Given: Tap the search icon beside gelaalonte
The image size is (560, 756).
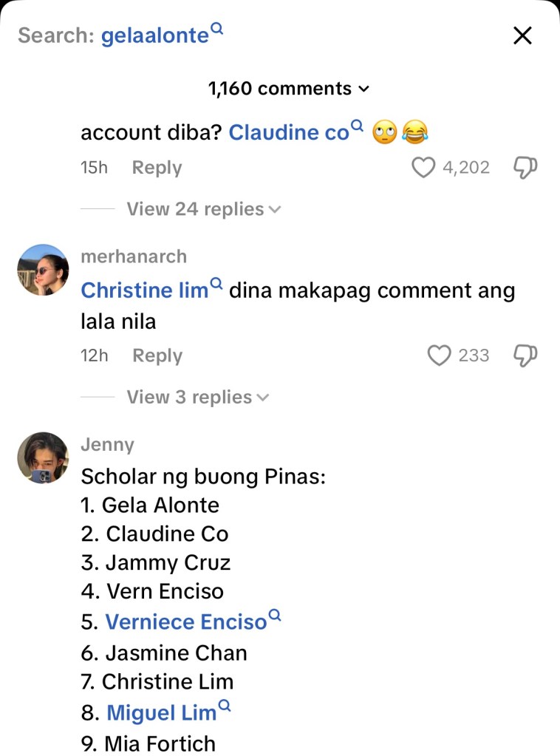Looking at the screenshot, I should [x=217, y=29].
